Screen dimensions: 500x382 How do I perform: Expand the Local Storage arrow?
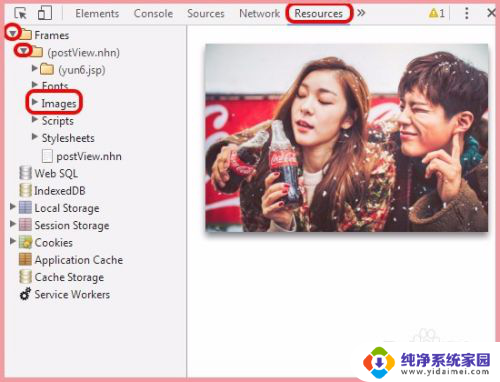click(x=13, y=206)
